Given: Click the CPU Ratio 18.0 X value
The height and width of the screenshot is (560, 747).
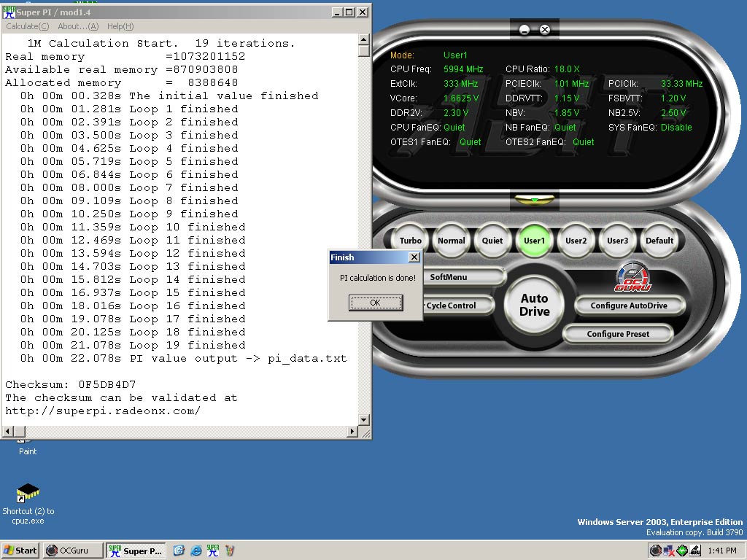Looking at the screenshot, I should (567, 69).
